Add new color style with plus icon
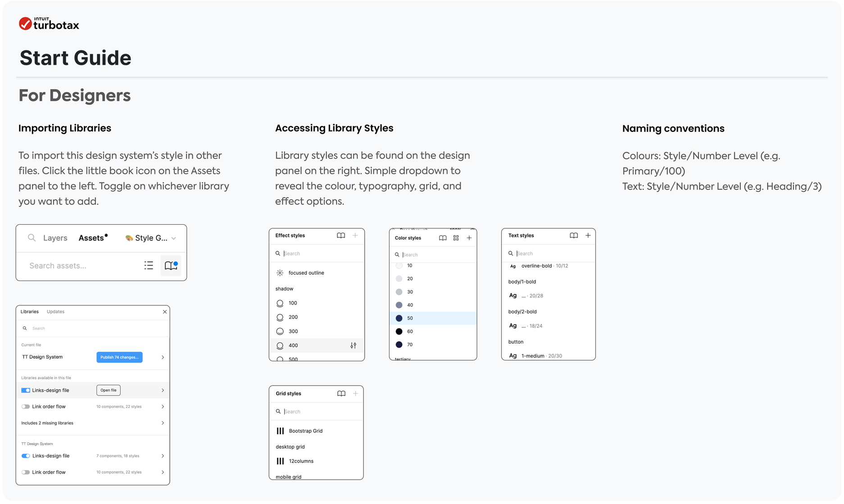Image resolution: width=844 pixels, height=504 pixels. pyautogui.click(x=469, y=238)
